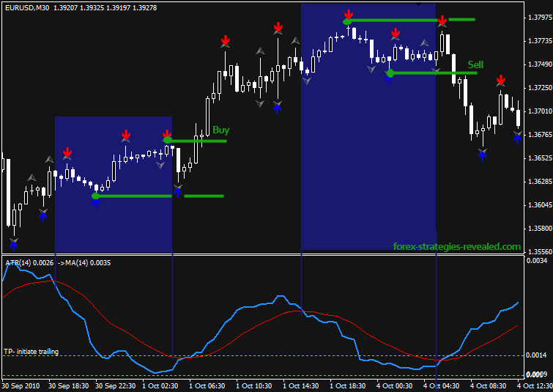Click the green dot starting the Buy line
The height and width of the screenshot is (392, 553).
pyautogui.click(x=168, y=141)
